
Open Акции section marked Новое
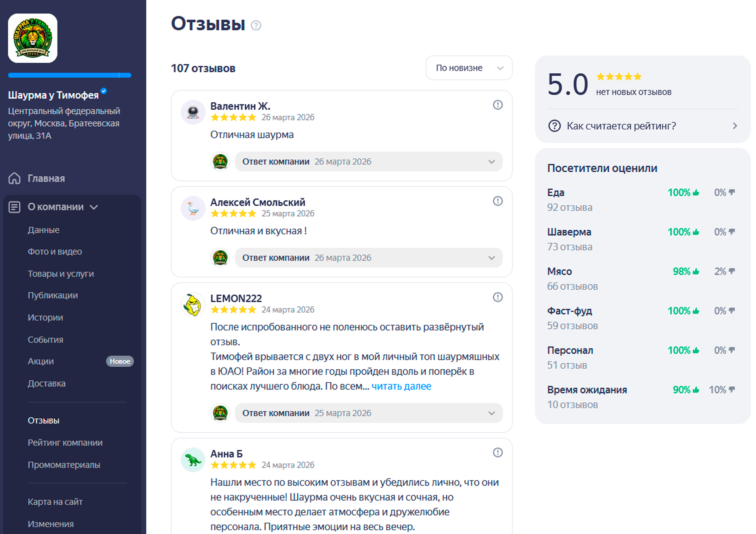pyautogui.click(x=41, y=361)
